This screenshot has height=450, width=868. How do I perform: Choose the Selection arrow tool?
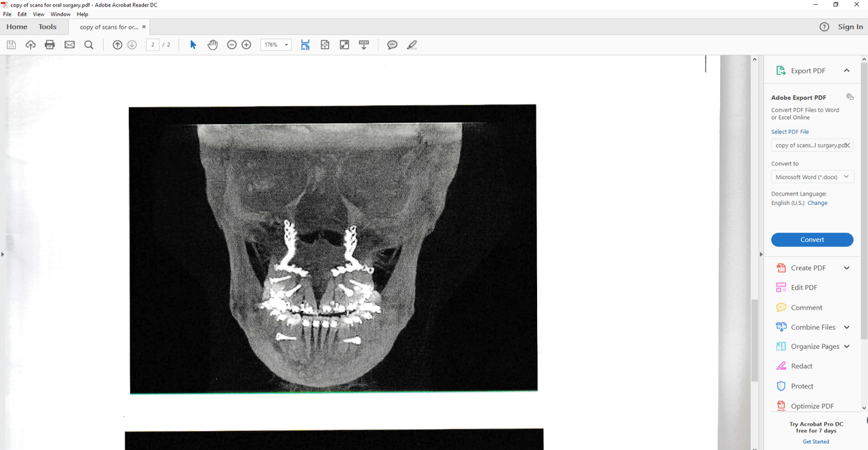193,45
